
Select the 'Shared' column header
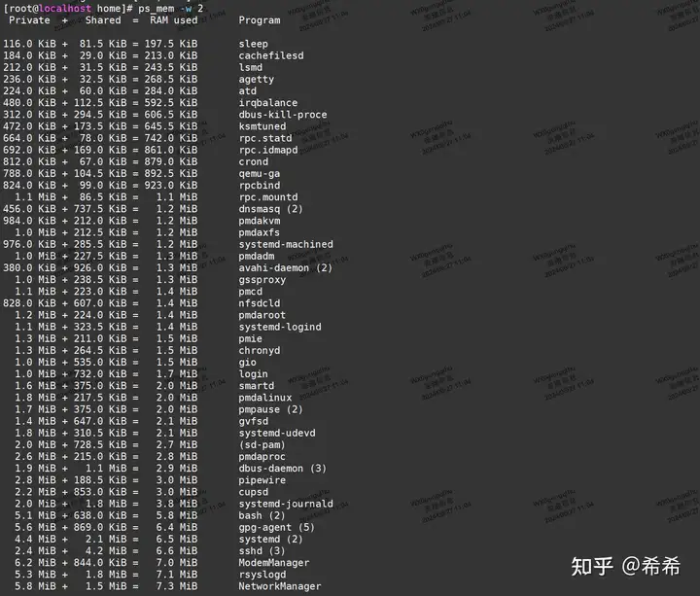(103, 20)
